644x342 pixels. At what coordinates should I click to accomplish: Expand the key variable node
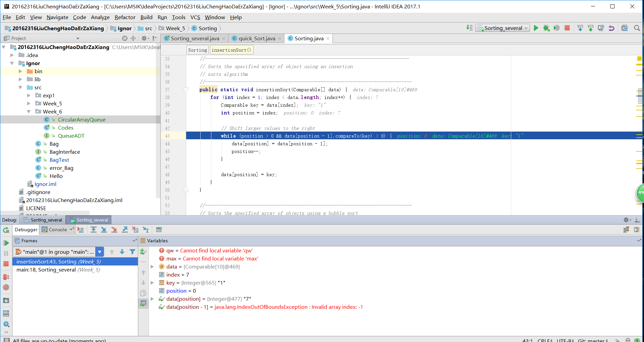pyautogui.click(x=152, y=283)
